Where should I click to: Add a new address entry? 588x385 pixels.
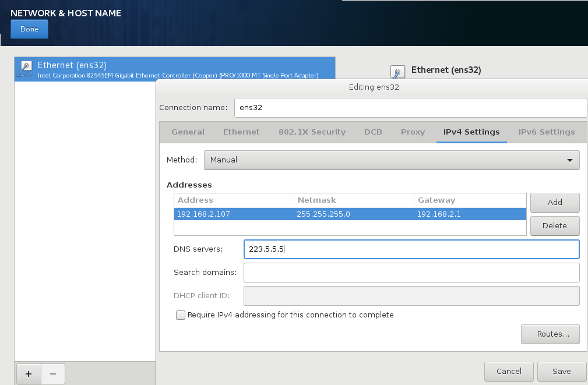pyautogui.click(x=555, y=203)
